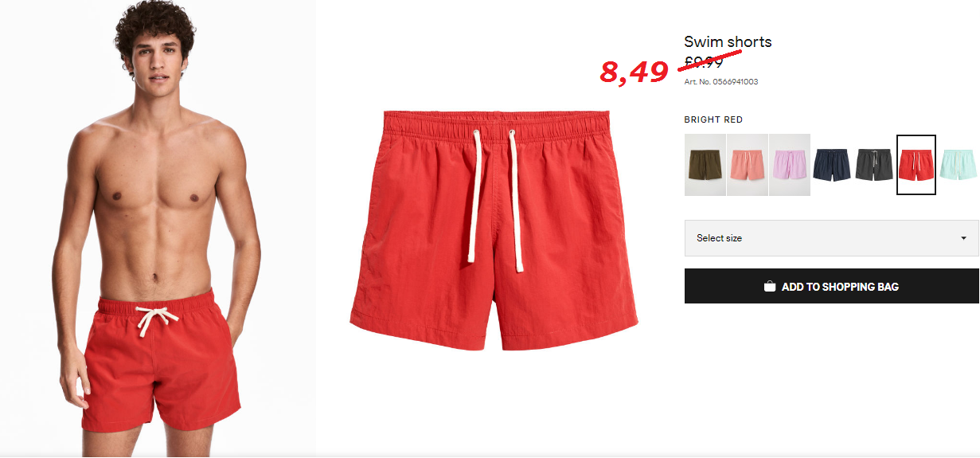
Task: Open the flat red shorts product image
Action: (494, 229)
